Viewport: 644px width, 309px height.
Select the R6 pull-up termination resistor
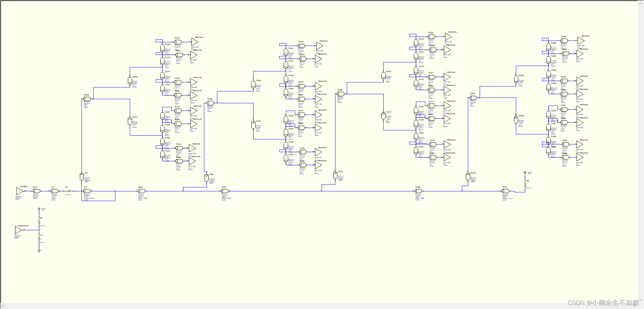click(x=525, y=184)
